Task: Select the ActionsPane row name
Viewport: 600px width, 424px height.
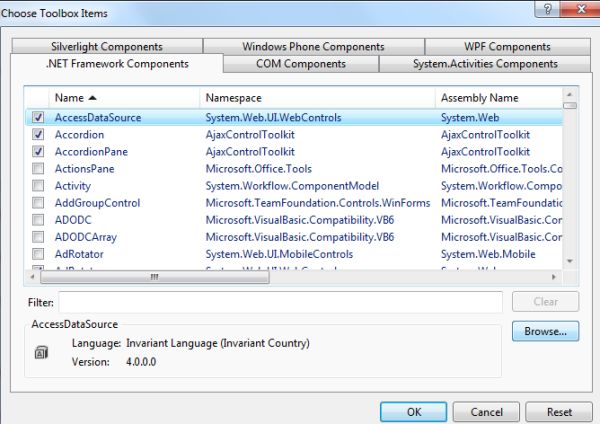Action: click(x=85, y=169)
